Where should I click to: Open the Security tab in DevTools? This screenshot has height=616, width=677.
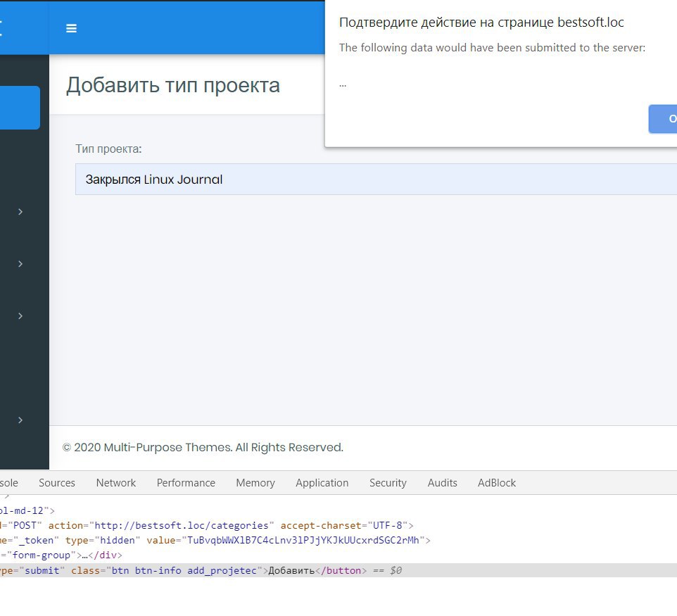coord(388,483)
